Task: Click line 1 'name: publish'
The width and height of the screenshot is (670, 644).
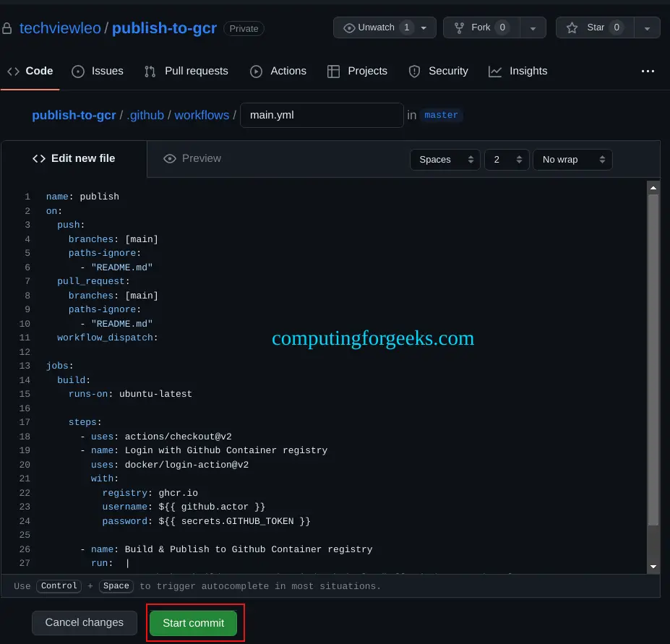Action: (82, 197)
